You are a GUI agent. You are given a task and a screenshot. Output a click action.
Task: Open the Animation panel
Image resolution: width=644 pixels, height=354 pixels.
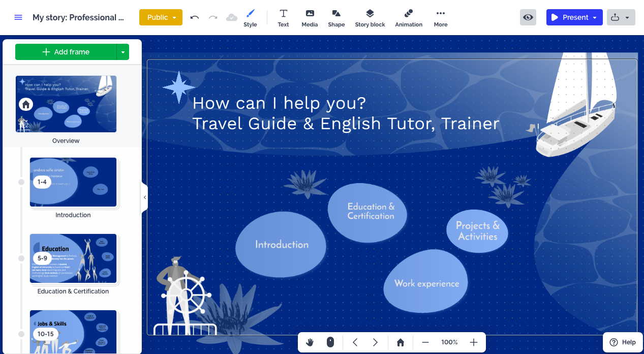pos(409,17)
